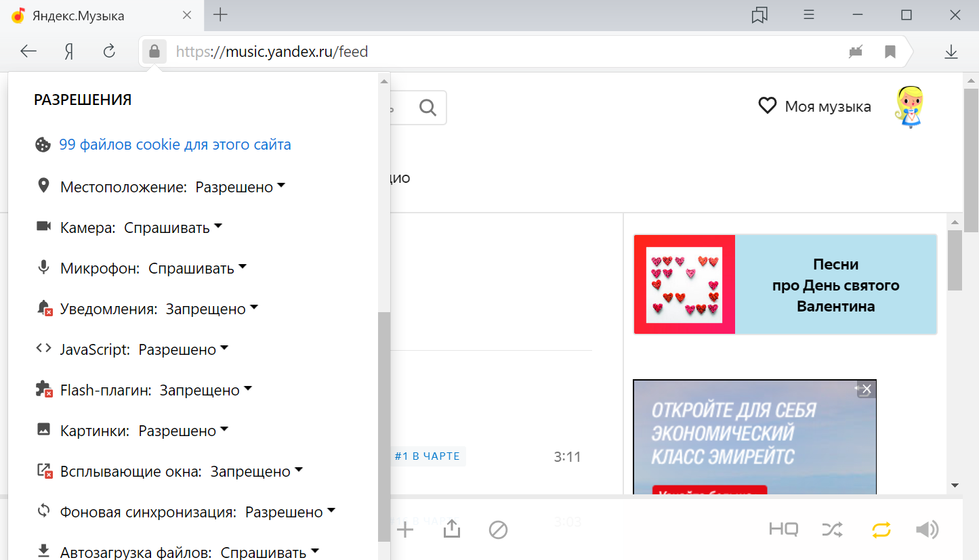Click the location pin icon
Screen dimensions: 979x560
(x=43, y=186)
